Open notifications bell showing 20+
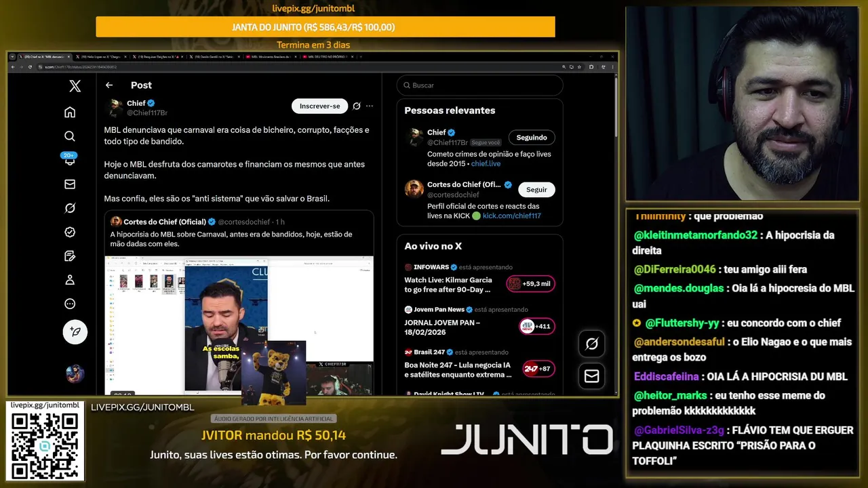The image size is (868, 488). (69, 159)
